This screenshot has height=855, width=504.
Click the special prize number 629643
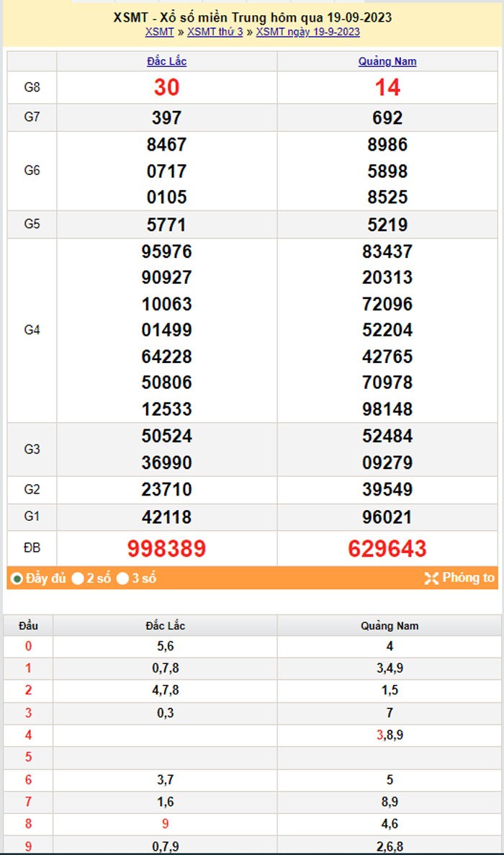tap(387, 549)
